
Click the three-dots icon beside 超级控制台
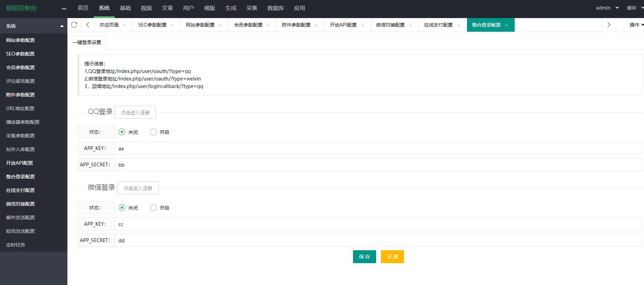(64, 9)
